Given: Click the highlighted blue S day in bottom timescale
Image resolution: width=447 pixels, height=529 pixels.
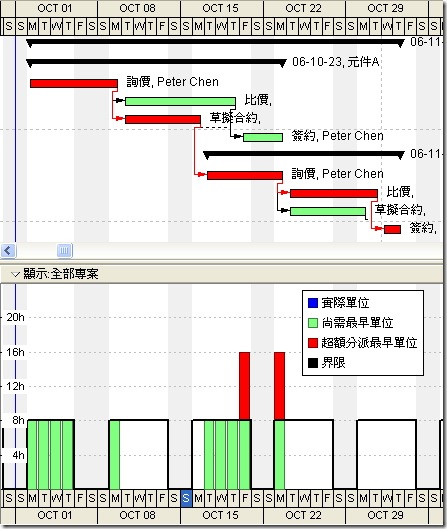Looking at the screenshot, I should click(186, 498).
